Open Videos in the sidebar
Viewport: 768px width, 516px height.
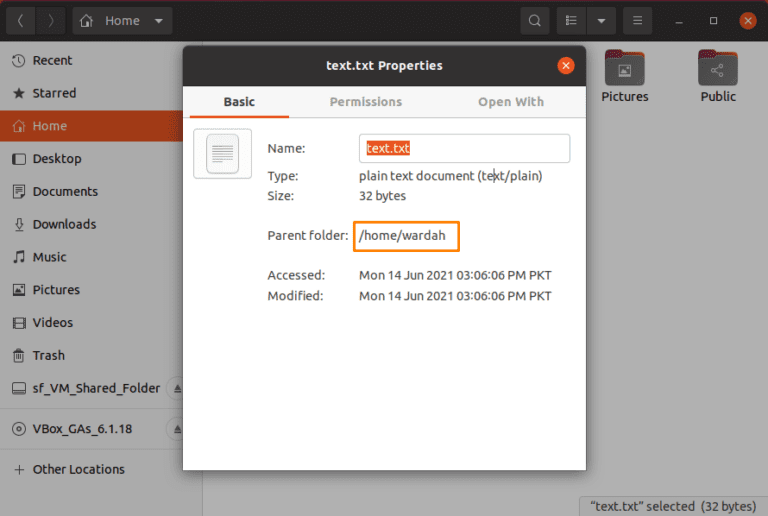91,323
